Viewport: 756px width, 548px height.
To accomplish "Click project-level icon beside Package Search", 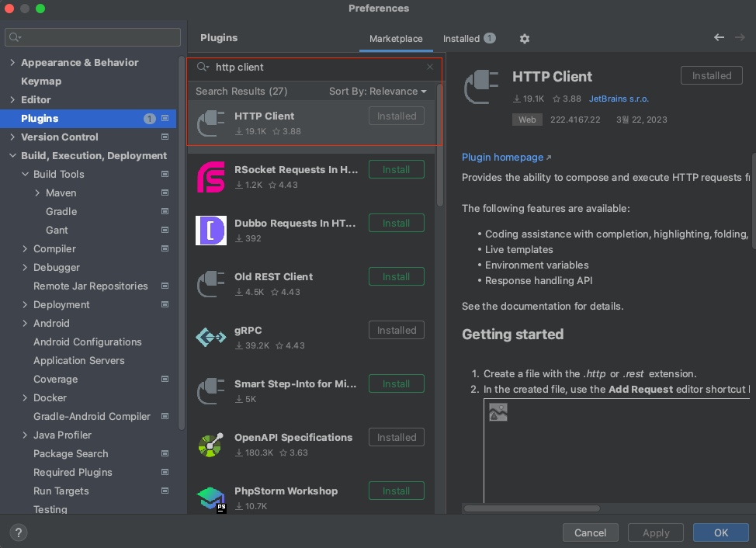I will [165, 453].
